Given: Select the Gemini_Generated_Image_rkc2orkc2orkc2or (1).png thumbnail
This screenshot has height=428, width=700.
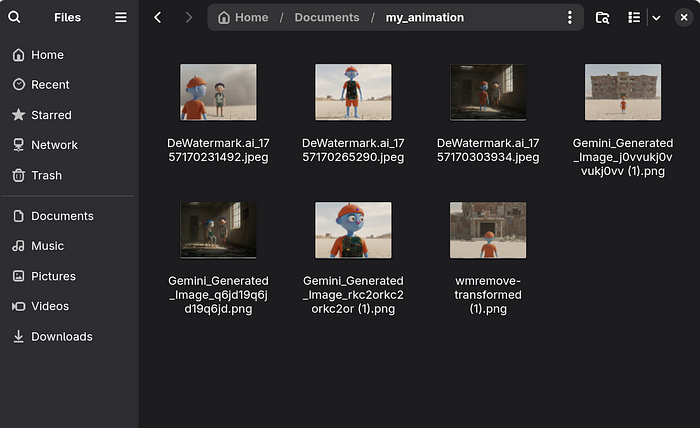Looking at the screenshot, I should [353, 230].
